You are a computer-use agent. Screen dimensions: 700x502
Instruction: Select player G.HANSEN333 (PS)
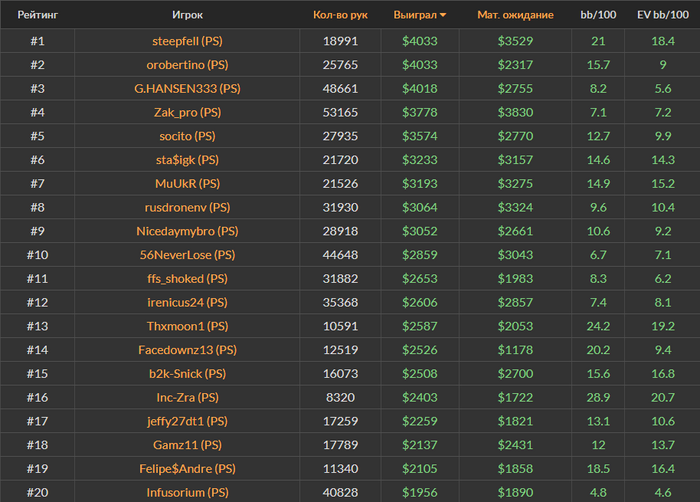coord(187,88)
